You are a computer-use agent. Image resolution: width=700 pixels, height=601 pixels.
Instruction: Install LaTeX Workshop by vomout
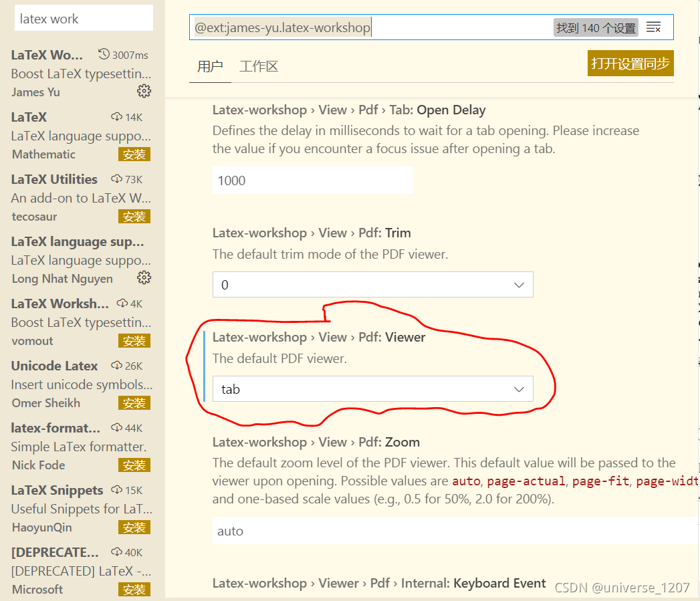click(134, 341)
